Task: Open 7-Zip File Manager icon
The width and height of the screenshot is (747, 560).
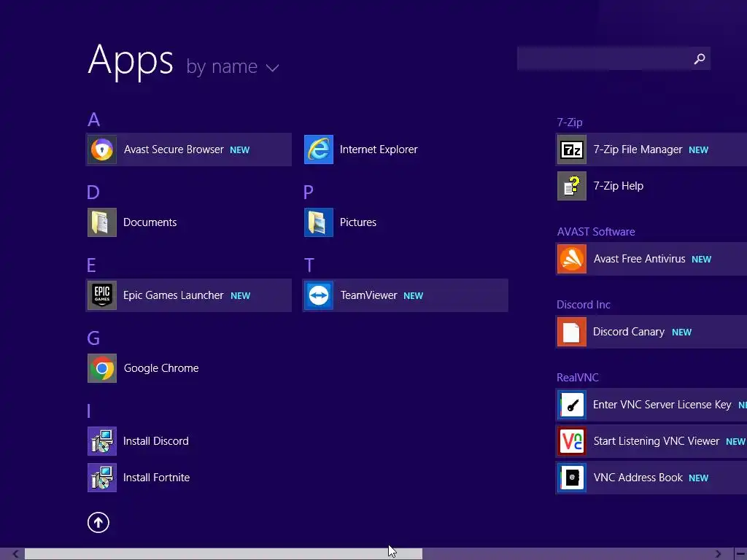Action: 572,149
